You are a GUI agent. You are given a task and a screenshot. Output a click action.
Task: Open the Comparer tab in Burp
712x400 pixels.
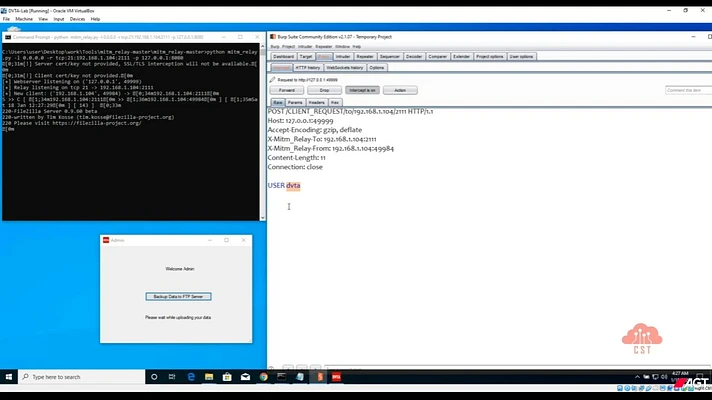[438, 57]
